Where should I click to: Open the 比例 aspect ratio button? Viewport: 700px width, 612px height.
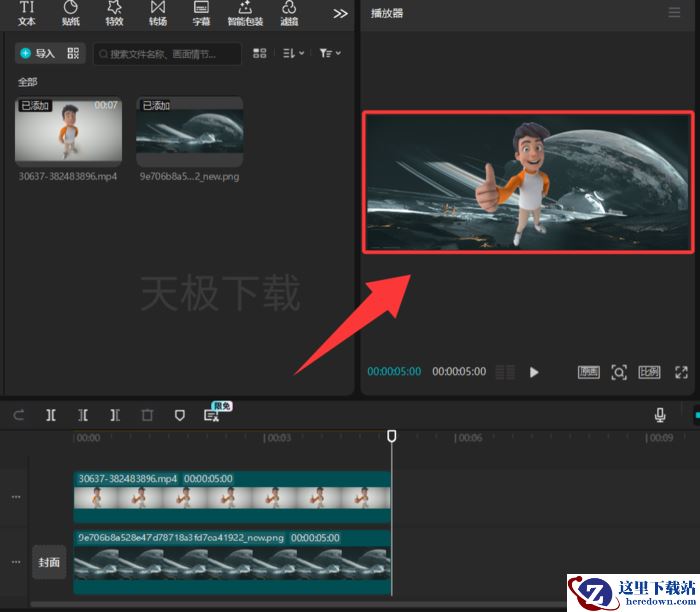pyautogui.click(x=649, y=372)
